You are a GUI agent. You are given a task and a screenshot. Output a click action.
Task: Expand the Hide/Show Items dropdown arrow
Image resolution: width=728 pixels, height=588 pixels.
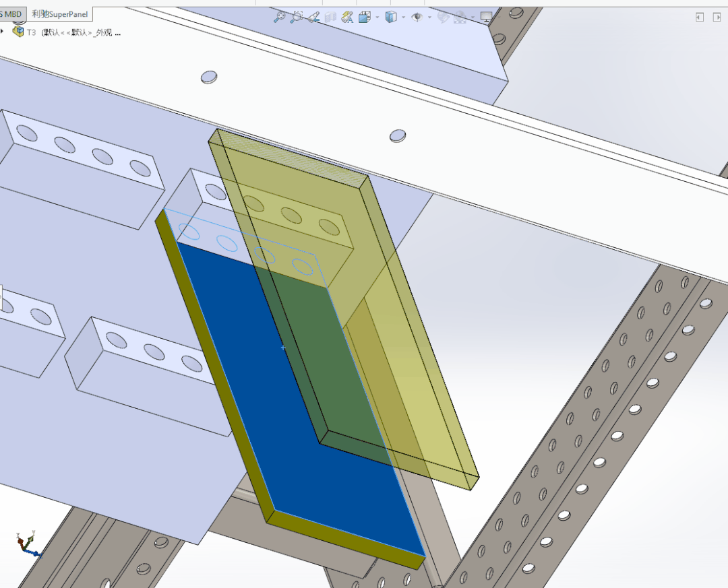pyautogui.click(x=429, y=18)
